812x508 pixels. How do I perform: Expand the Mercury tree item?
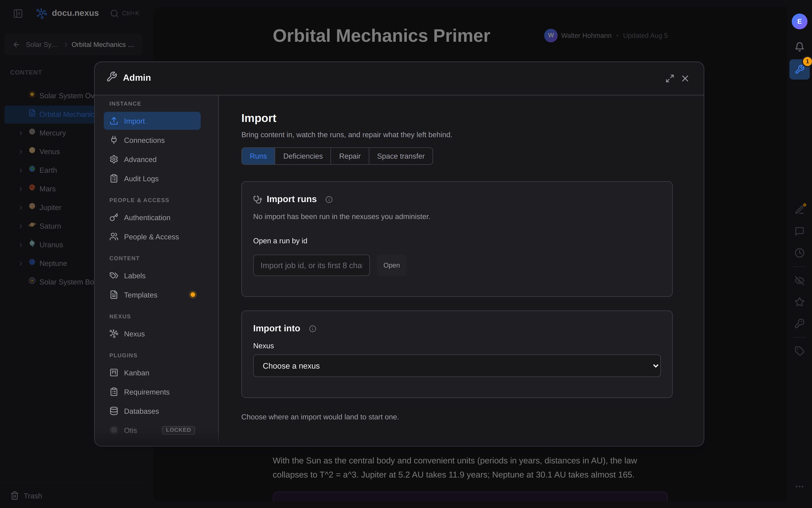point(21,133)
